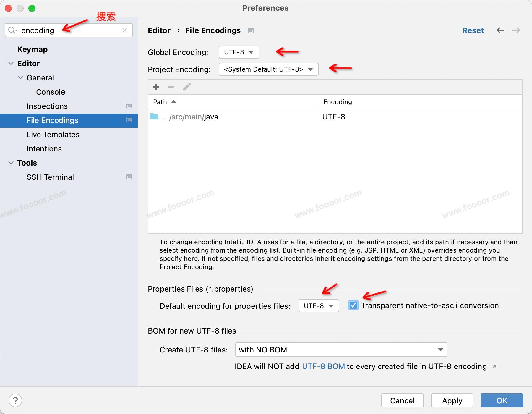Image resolution: width=532 pixels, height=414 pixels.
Task: Collapse the Tools tree section
Action: [x=11, y=163]
